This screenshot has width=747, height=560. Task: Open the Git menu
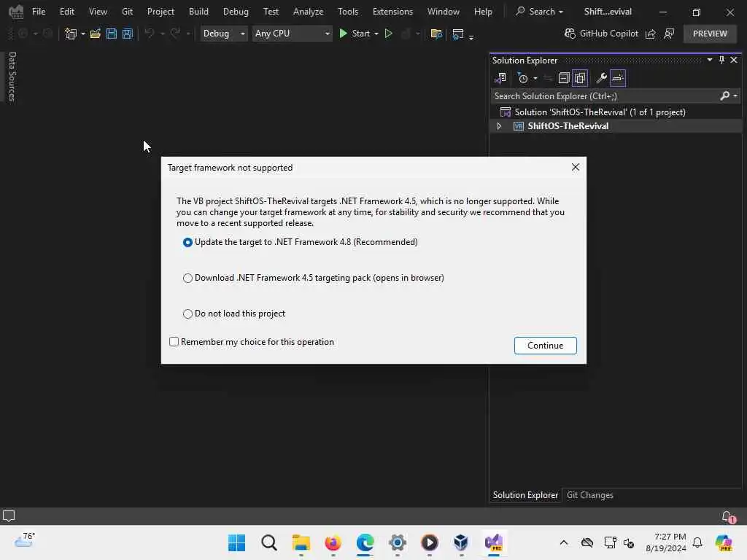[x=127, y=12]
